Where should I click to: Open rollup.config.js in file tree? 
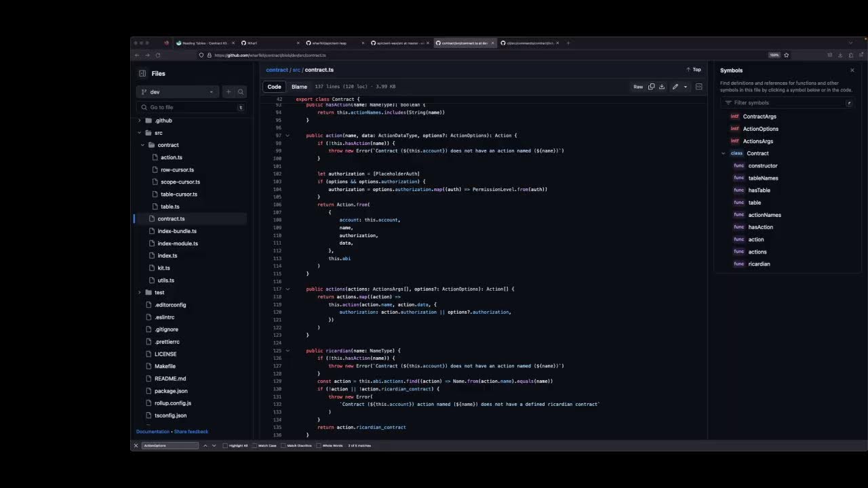tap(173, 403)
